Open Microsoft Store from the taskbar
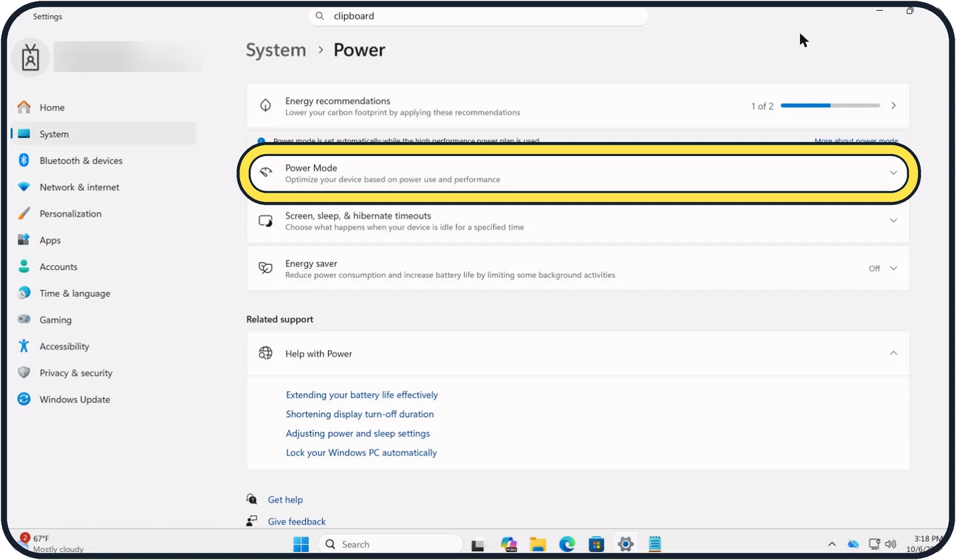Image resolution: width=956 pixels, height=560 pixels. [x=596, y=544]
